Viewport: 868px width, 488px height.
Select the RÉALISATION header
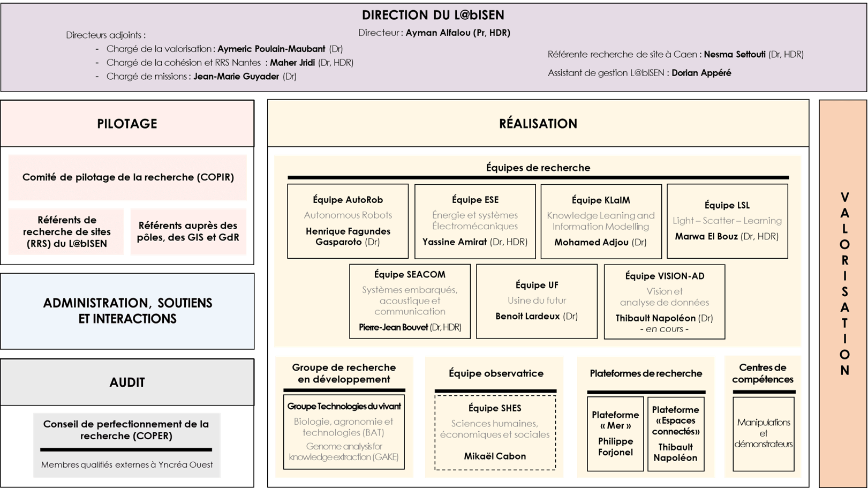tap(538, 124)
